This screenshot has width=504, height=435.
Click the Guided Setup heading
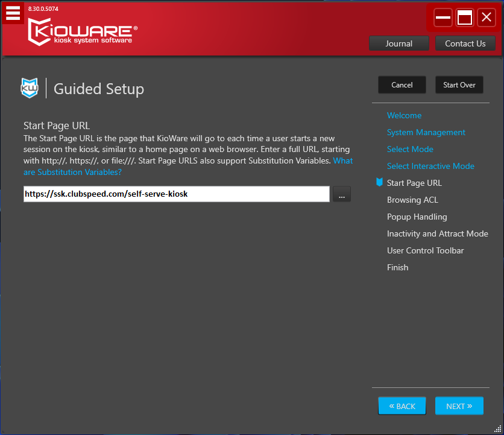click(x=99, y=89)
